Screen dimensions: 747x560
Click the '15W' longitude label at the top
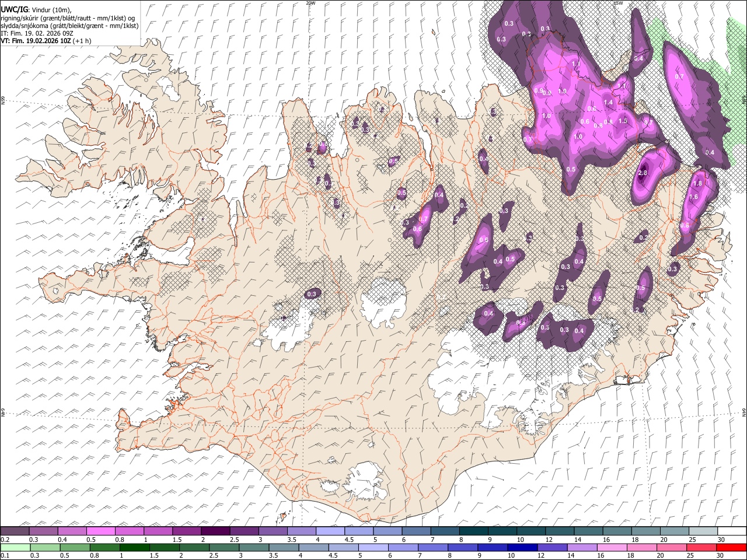pos(618,3)
